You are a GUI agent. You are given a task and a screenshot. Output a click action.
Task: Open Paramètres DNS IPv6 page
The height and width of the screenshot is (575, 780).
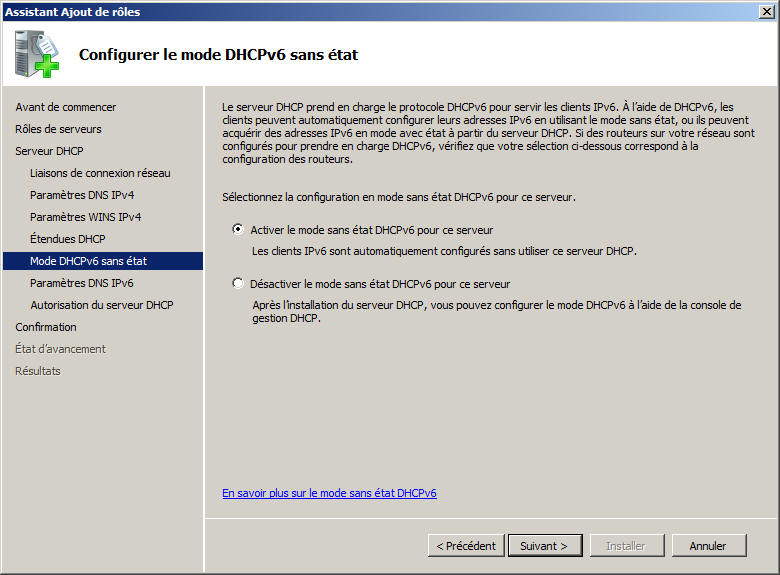point(82,283)
